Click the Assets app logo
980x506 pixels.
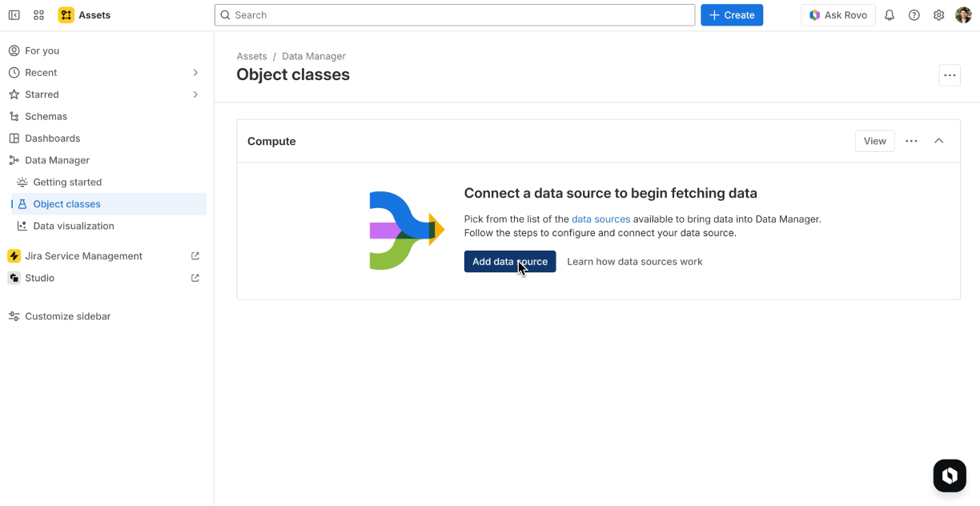pos(66,15)
